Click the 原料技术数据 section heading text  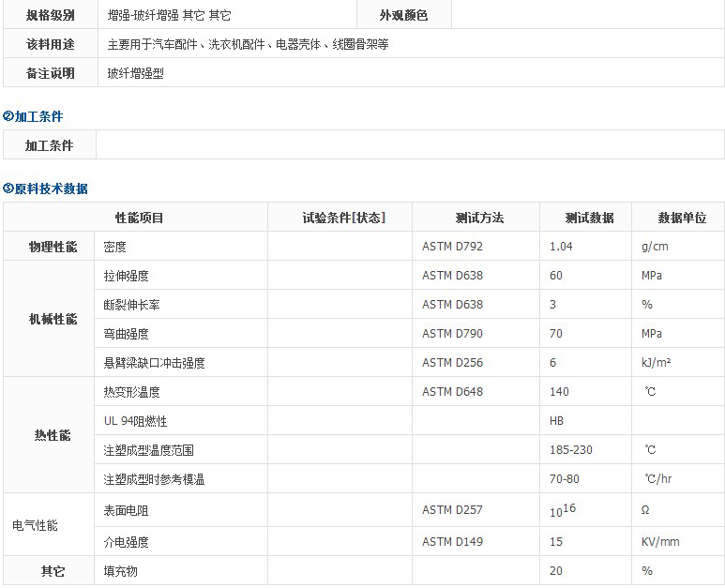point(52,188)
